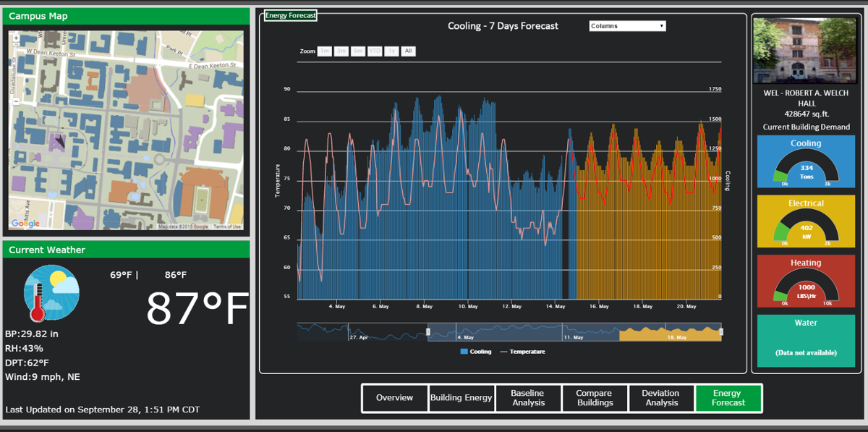The image size is (868, 432).
Task: Open the Columns chart type dropdown
Action: click(627, 26)
